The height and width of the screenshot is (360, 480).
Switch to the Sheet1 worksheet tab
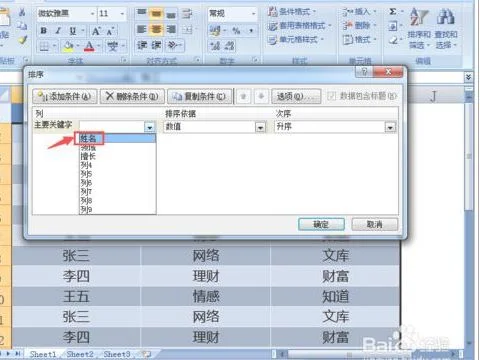[x=43, y=354]
